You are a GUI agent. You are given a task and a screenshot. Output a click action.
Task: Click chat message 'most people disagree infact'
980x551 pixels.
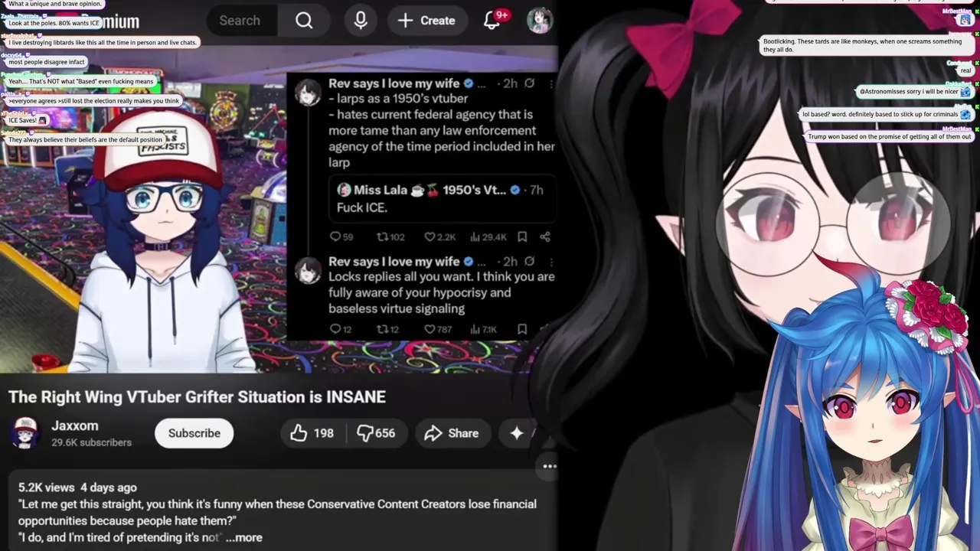tap(46, 62)
